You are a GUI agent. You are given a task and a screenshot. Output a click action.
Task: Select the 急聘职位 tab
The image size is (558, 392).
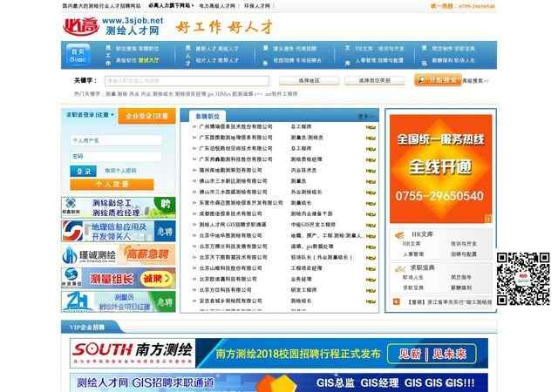click(x=208, y=117)
